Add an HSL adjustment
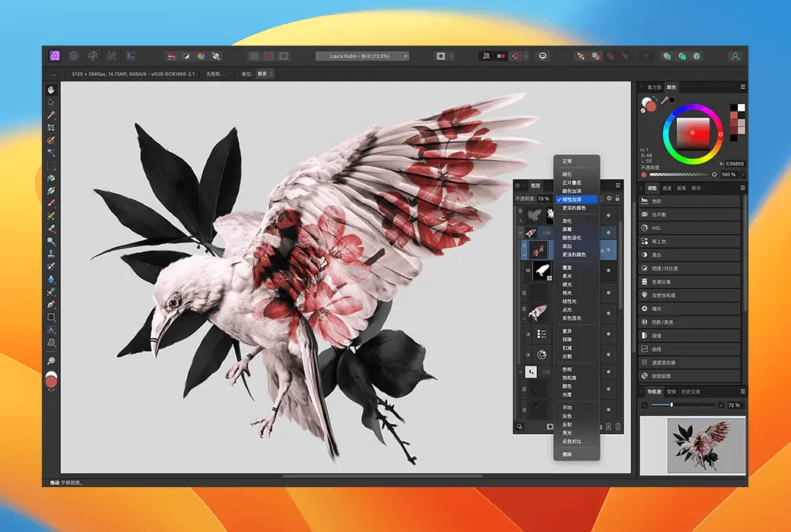The image size is (791, 532). click(x=690, y=228)
